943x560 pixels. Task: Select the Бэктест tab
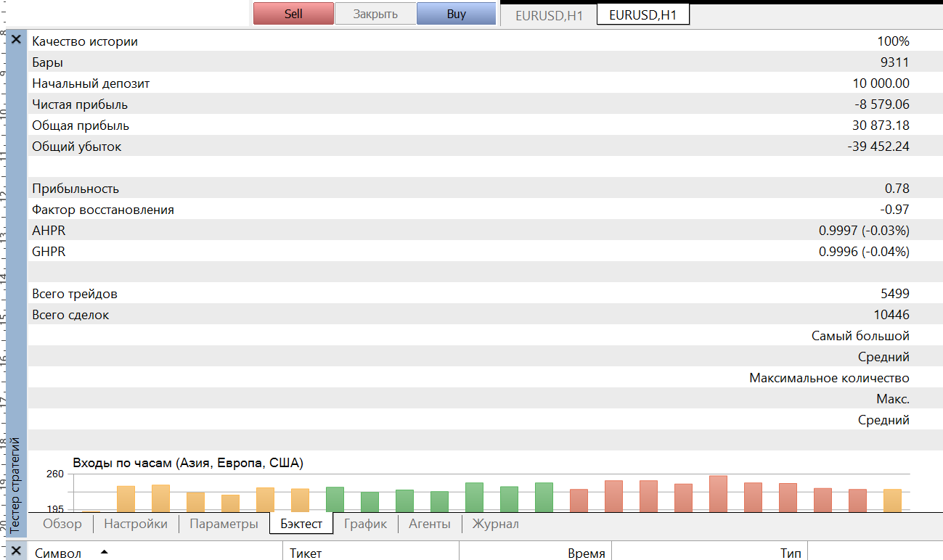point(301,524)
